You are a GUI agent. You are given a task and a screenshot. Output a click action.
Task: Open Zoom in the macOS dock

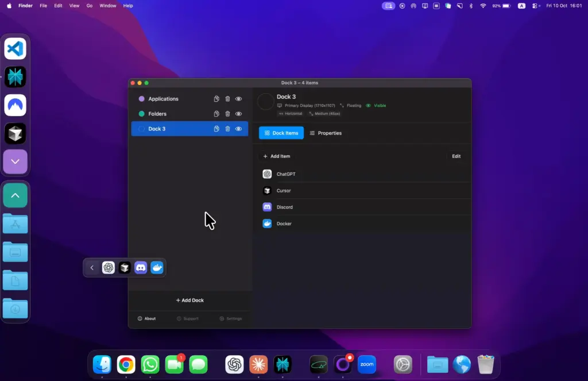(367, 364)
